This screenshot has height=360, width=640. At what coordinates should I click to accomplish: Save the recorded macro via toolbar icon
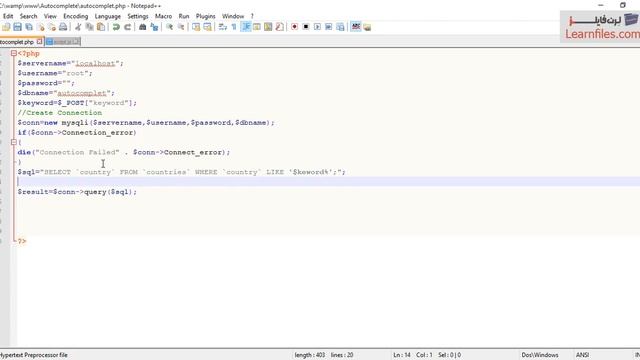tap(340, 27)
